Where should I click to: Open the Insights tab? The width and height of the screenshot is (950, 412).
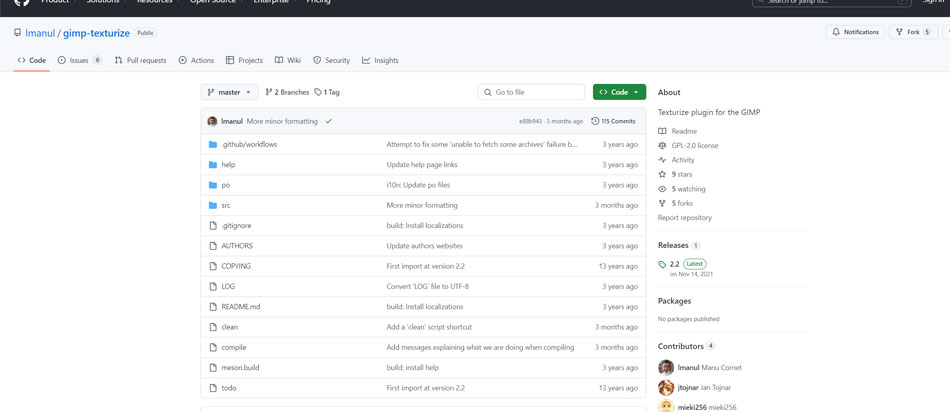380,61
